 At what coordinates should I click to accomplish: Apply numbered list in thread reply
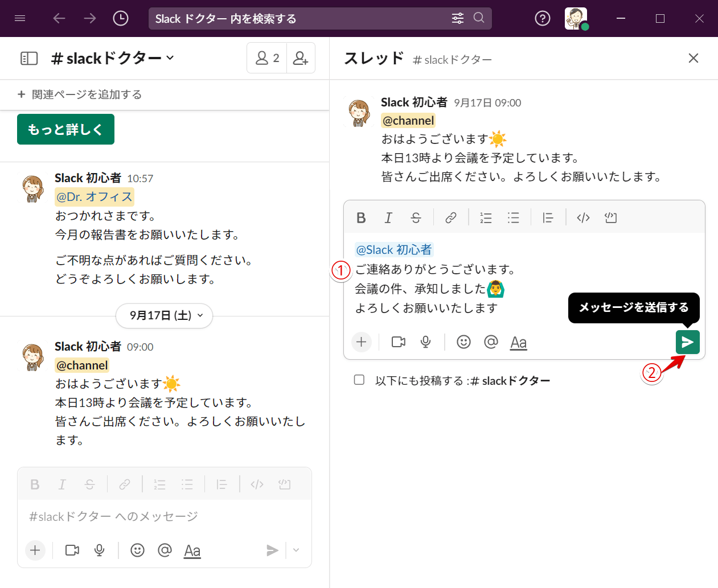click(x=486, y=217)
